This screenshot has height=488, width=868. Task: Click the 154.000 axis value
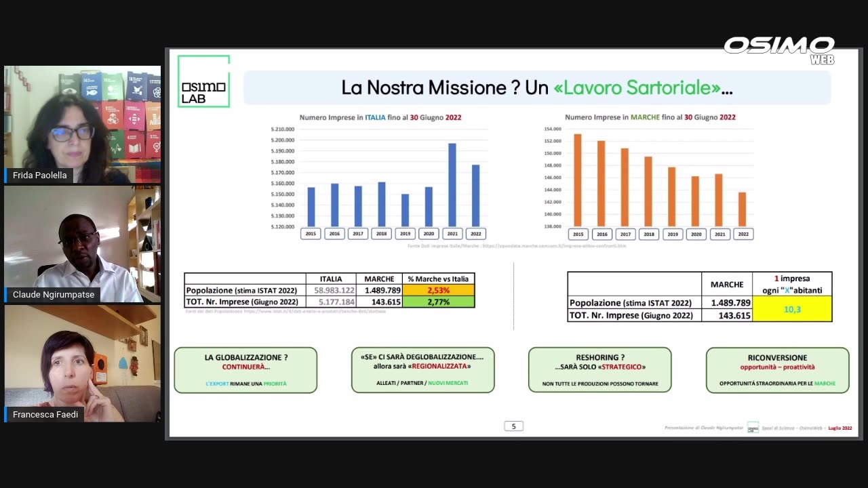(x=553, y=129)
